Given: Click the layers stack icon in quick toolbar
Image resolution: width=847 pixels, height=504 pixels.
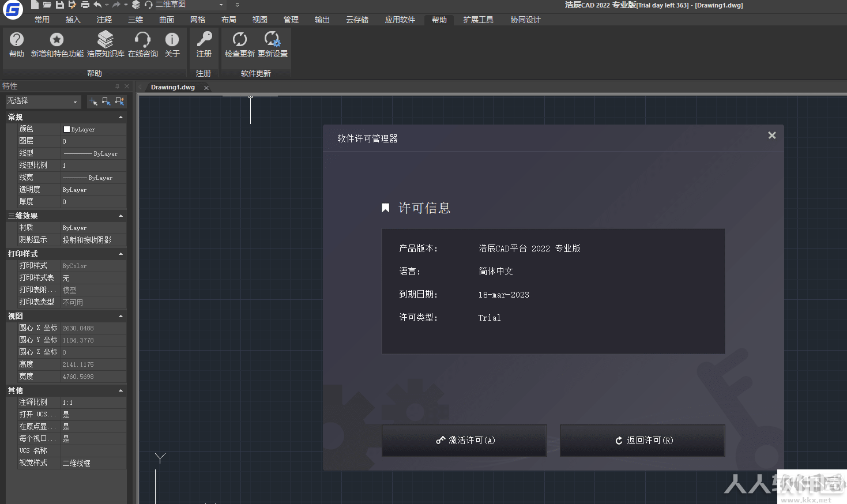Looking at the screenshot, I should tap(136, 5).
